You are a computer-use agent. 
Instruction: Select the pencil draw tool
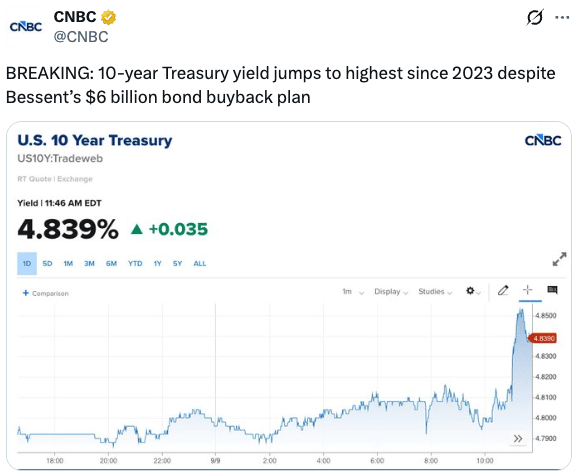[x=503, y=290]
